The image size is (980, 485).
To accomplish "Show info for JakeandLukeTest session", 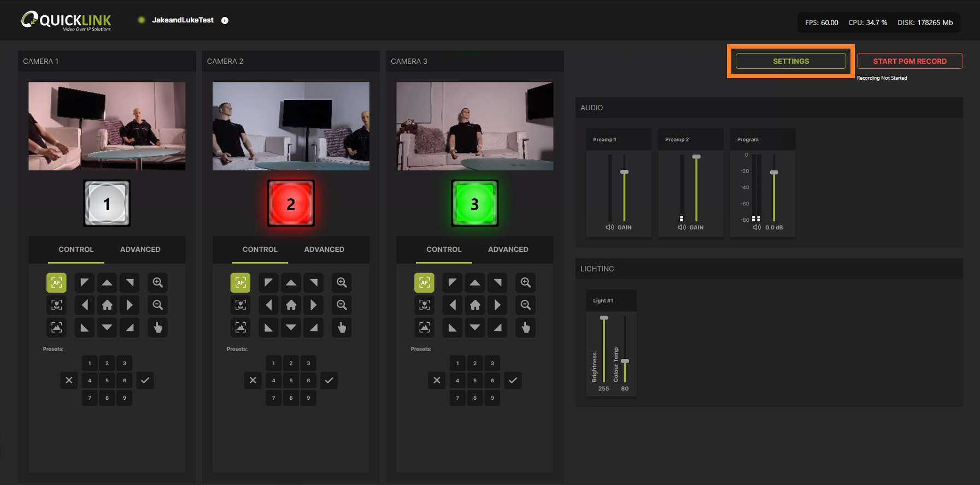I will (225, 20).
